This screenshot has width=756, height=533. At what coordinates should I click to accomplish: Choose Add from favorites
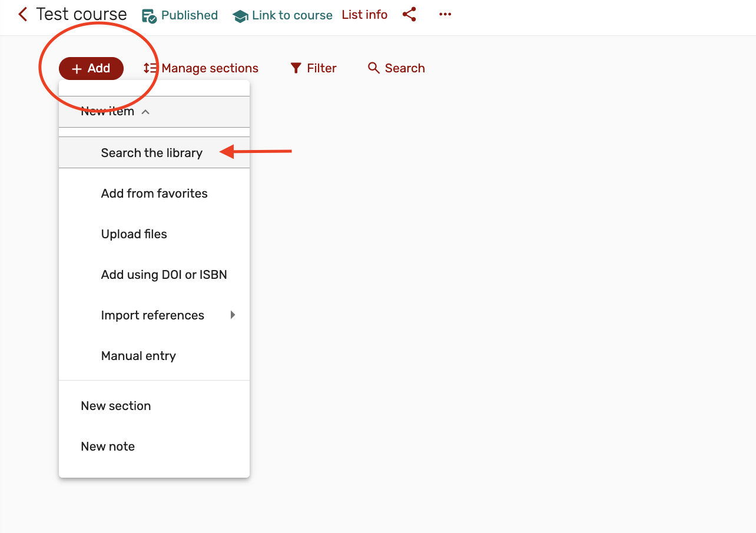[154, 194]
